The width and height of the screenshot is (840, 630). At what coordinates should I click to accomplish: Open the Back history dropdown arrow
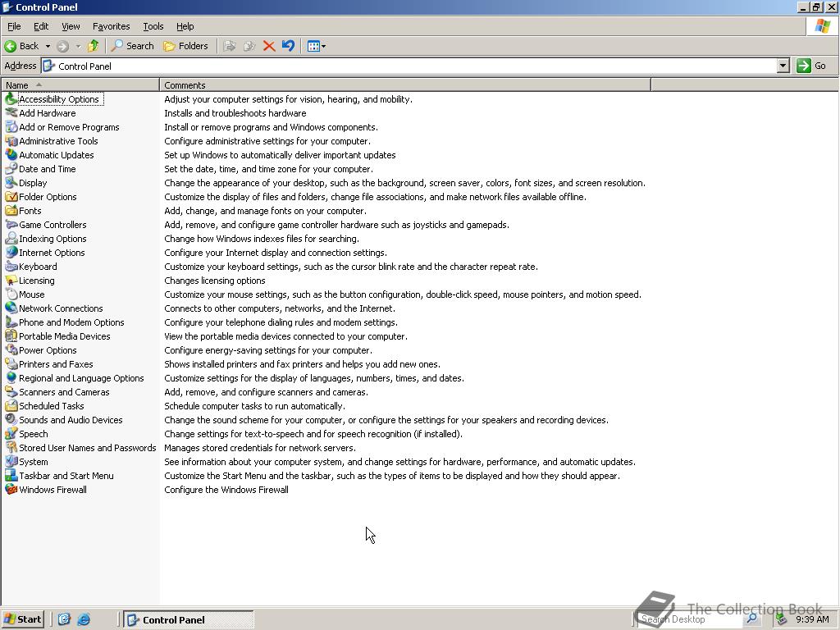point(48,46)
